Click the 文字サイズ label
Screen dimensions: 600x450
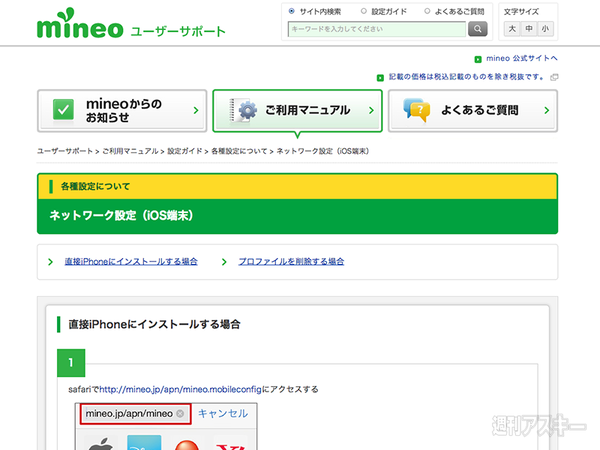(x=521, y=11)
